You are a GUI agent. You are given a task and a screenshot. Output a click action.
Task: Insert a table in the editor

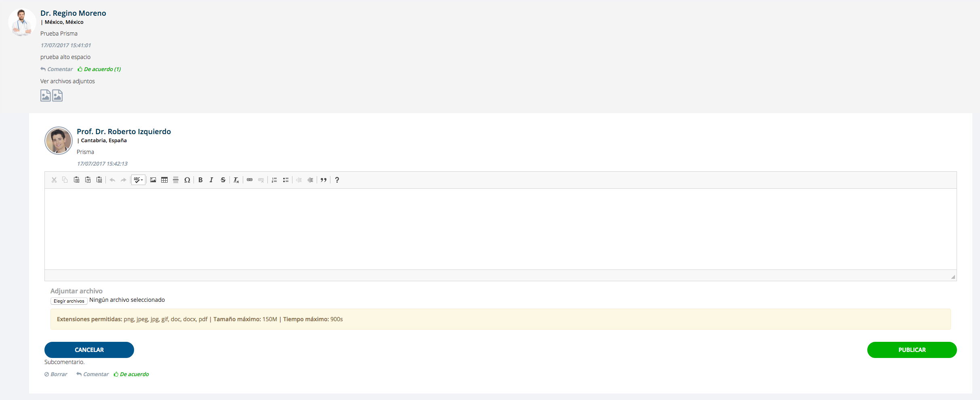tap(164, 180)
